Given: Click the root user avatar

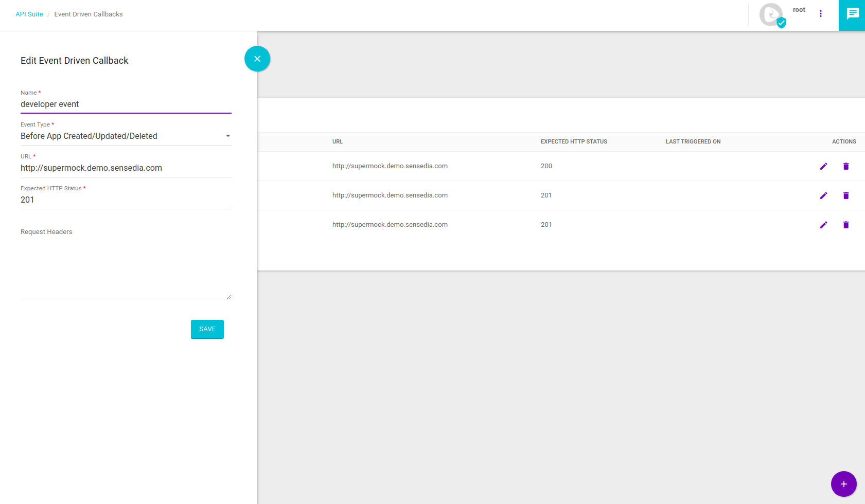Looking at the screenshot, I should click(x=771, y=15).
